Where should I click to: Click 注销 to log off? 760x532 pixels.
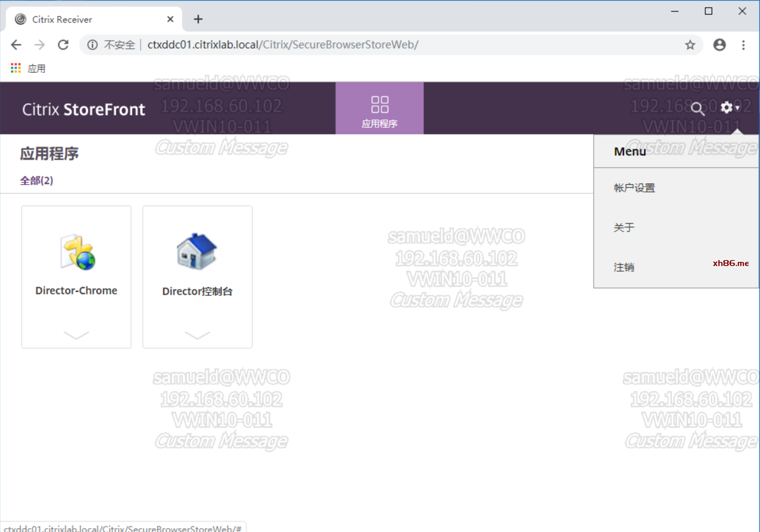pyautogui.click(x=624, y=267)
